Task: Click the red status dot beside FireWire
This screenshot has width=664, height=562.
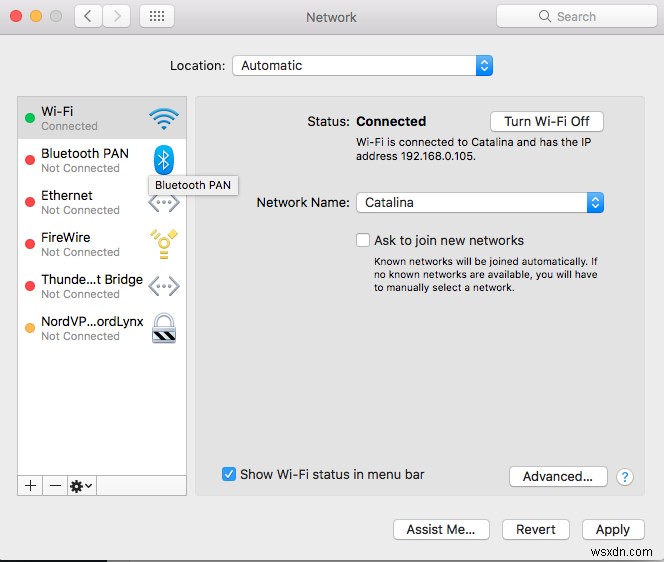Action: (x=30, y=244)
